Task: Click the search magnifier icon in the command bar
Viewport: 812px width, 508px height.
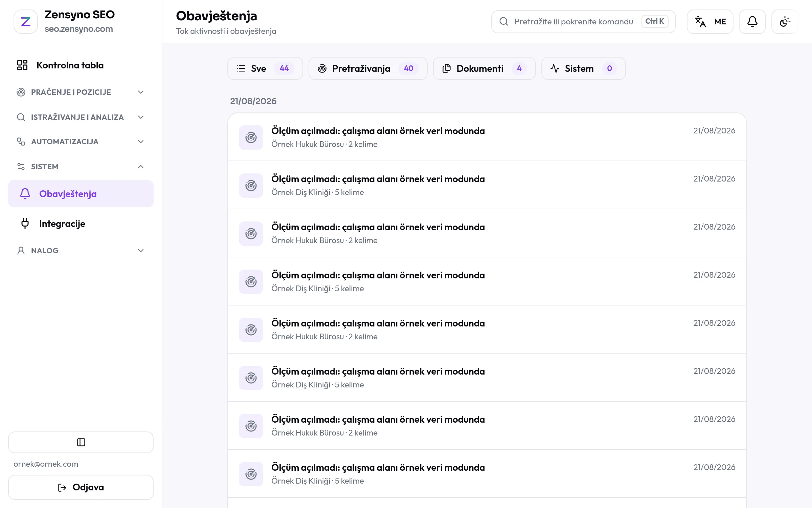Action: pos(503,22)
